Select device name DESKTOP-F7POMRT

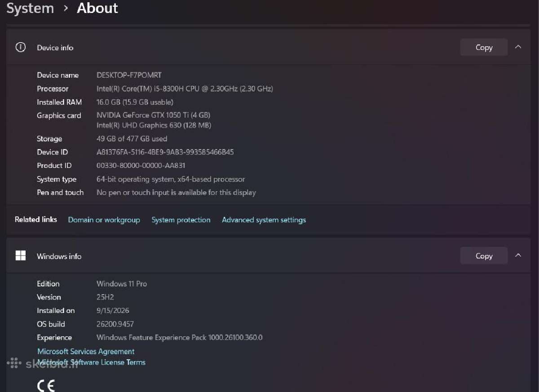[x=129, y=75]
